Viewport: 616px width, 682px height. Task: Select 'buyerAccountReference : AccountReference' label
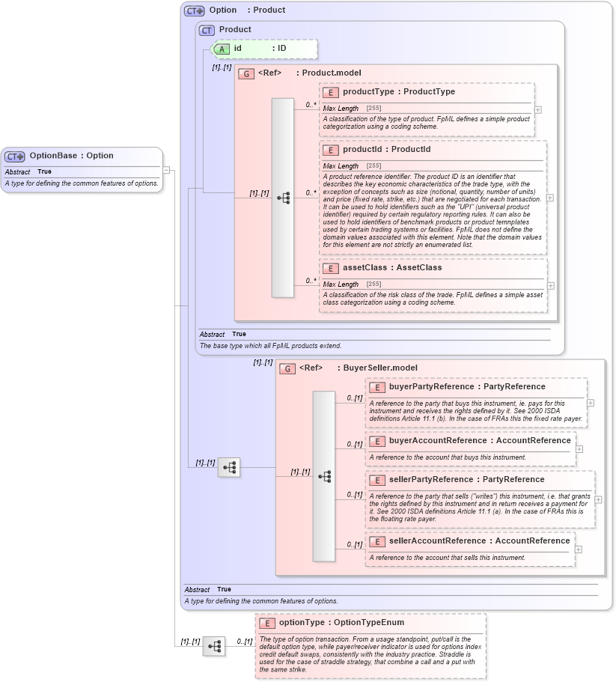480,441
